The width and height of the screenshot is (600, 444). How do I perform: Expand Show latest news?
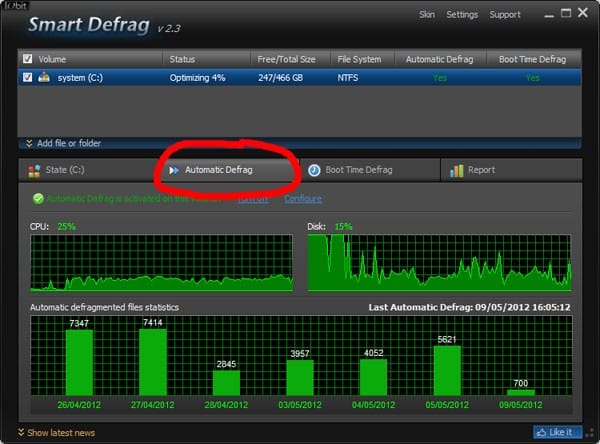click(x=56, y=433)
